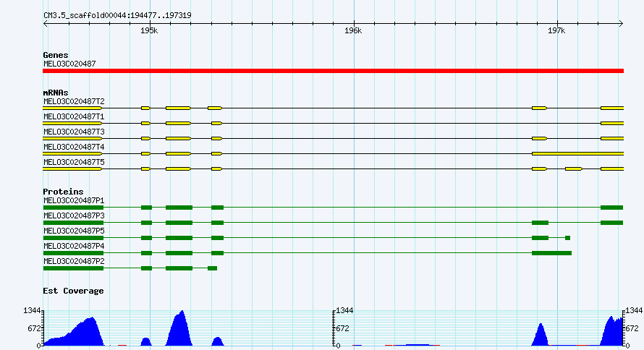Click the small final block of MELO3C020487P5
Image resolution: width=644 pixels, height=350 pixels.
[x=567, y=238]
